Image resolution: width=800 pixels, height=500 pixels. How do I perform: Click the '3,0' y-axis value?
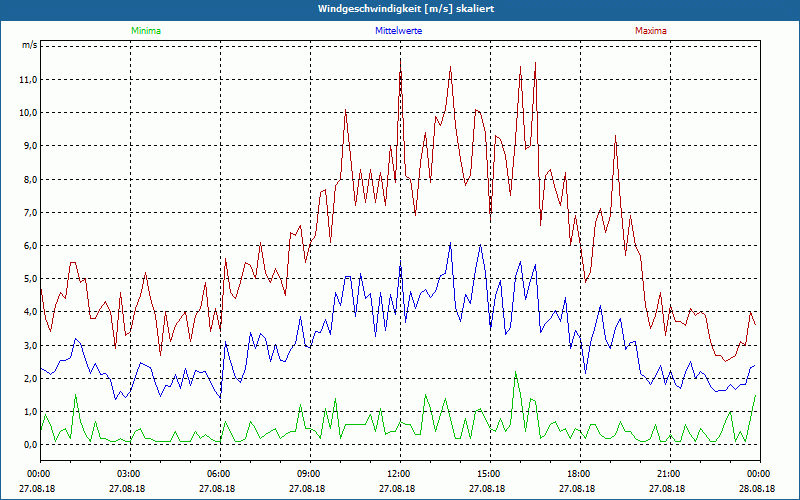coord(30,346)
